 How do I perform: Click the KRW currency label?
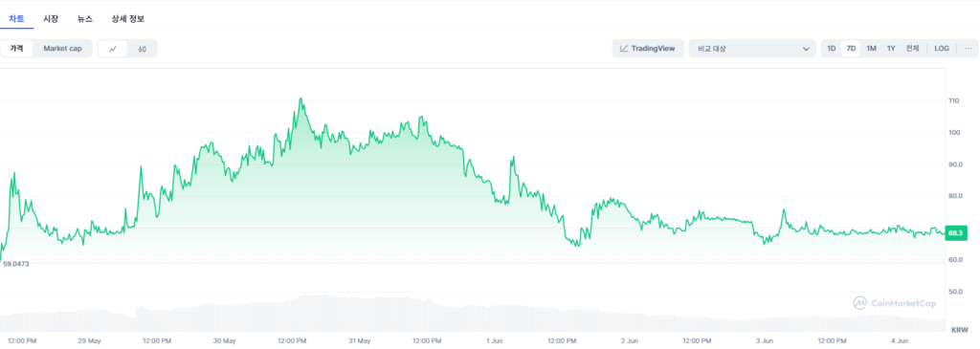pyautogui.click(x=959, y=330)
